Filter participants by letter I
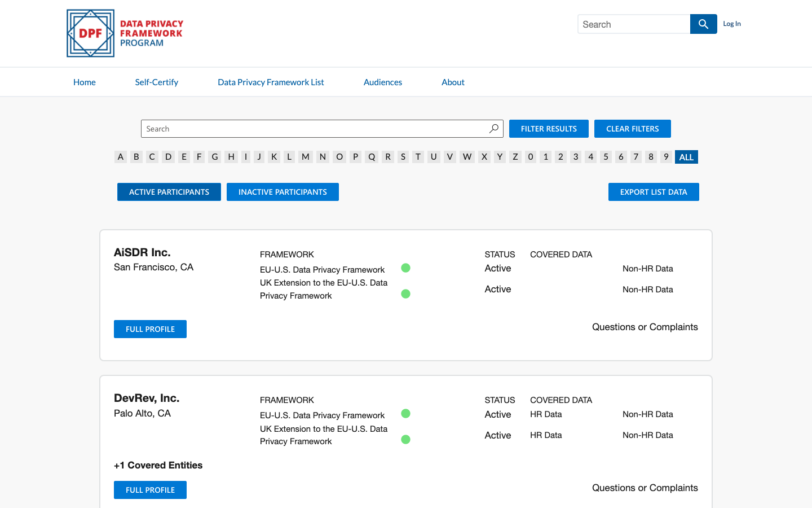812x508 pixels. pyautogui.click(x=246, y=157)
